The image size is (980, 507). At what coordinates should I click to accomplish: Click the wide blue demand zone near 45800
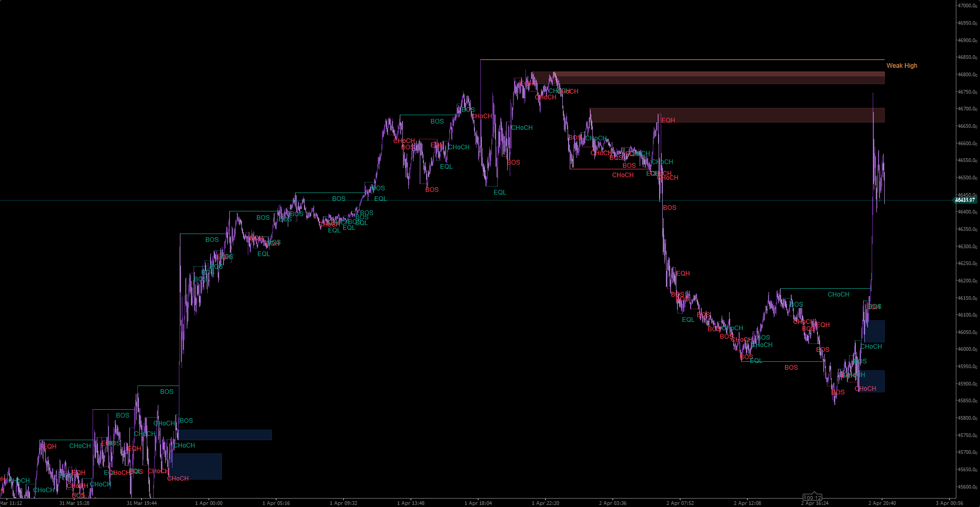click(x=225, y=435)
